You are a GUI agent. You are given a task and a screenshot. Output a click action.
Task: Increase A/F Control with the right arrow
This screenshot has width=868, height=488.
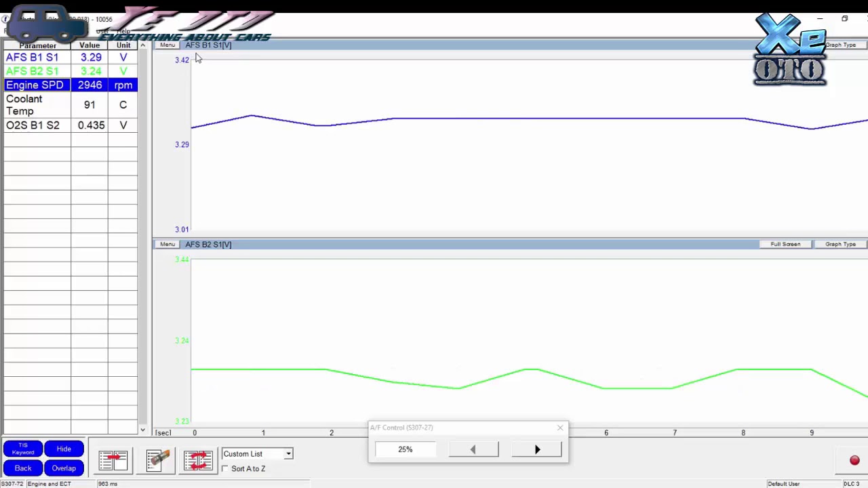click(537, 449)
